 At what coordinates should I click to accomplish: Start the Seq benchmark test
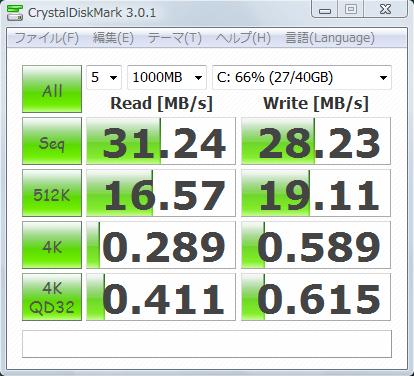coord(52,141)
